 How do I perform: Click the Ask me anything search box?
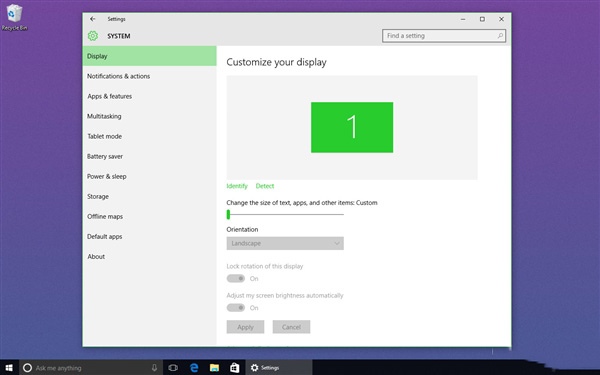91,368
